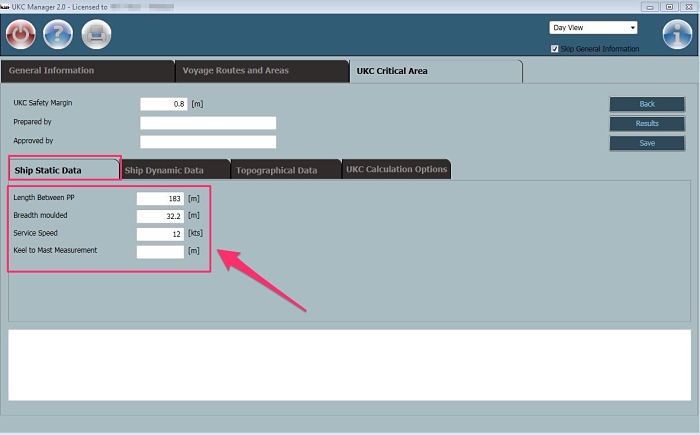Open help with the question mark icon
This screenshot has height=435, width=700.
click(x=58, y=35)
